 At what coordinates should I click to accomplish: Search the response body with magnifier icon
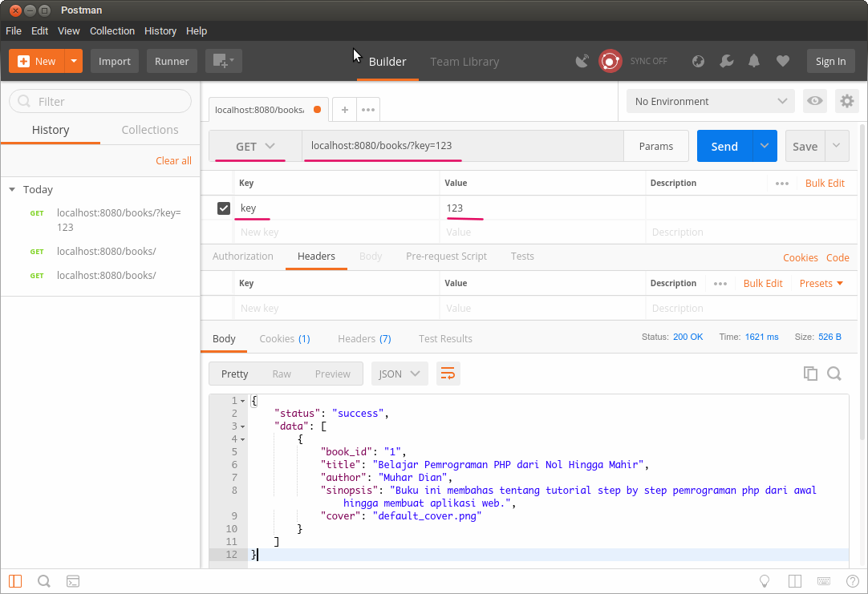coord(834,374)
